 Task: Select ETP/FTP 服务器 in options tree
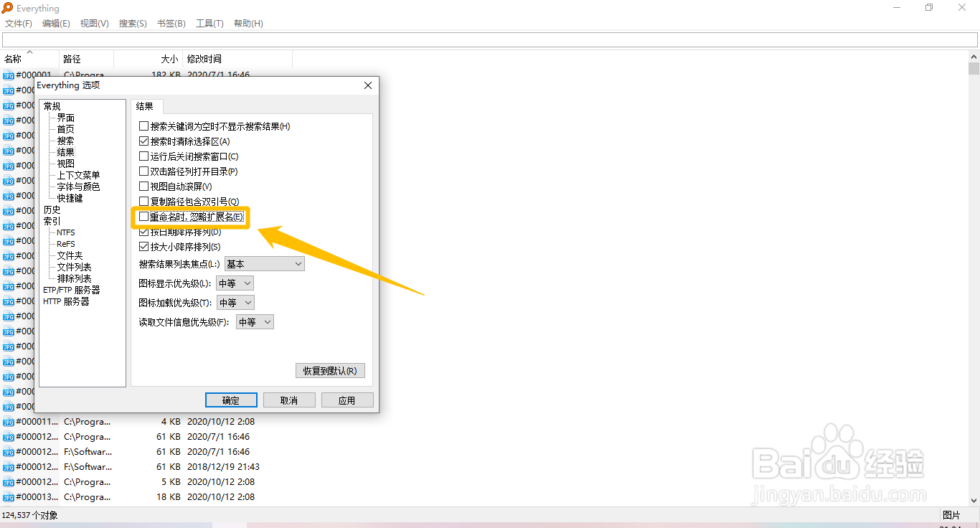tap(72, 290)
